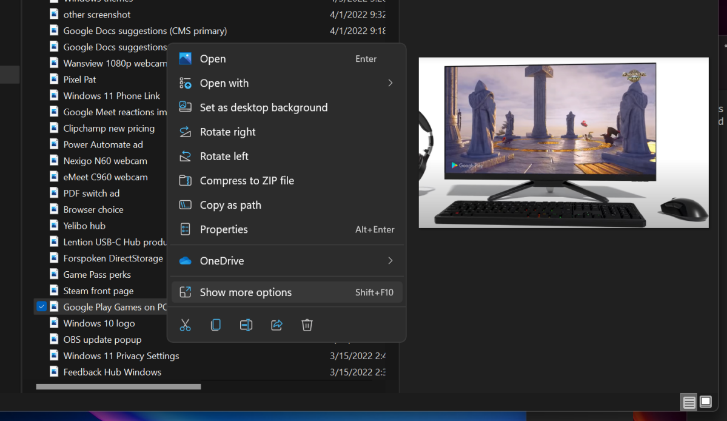
Task: Click the Rename icon in context menu
Action: point(246,325)
